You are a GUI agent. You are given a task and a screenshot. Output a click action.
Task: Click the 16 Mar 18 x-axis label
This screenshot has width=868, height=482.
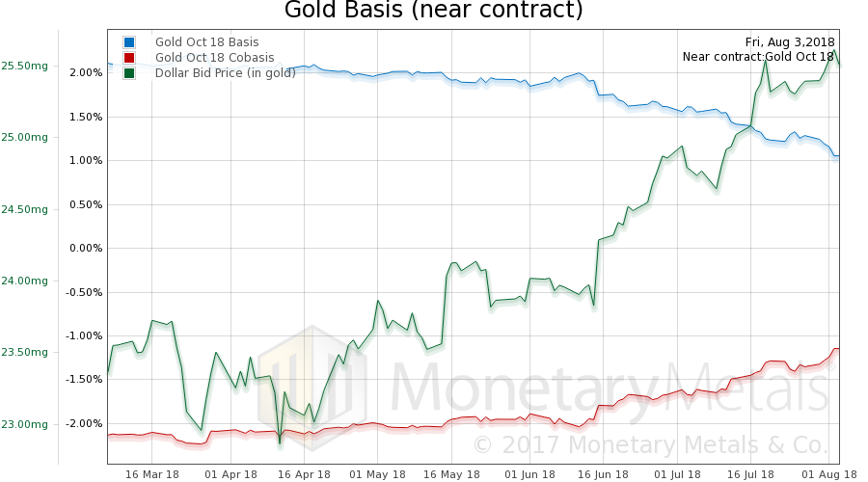point(152,474)
